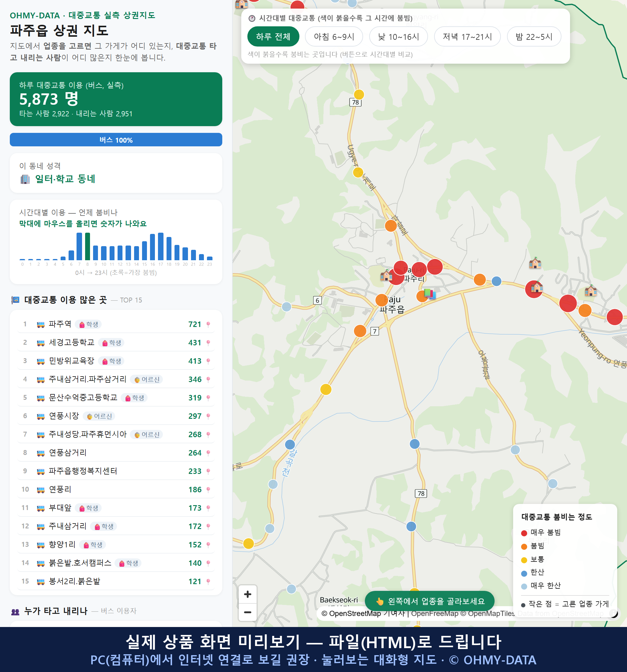The height and width of the screenshot is (672, 627).
Task: Click the 7시 bar in hourly chart
Action: click(x=79, y=246)
